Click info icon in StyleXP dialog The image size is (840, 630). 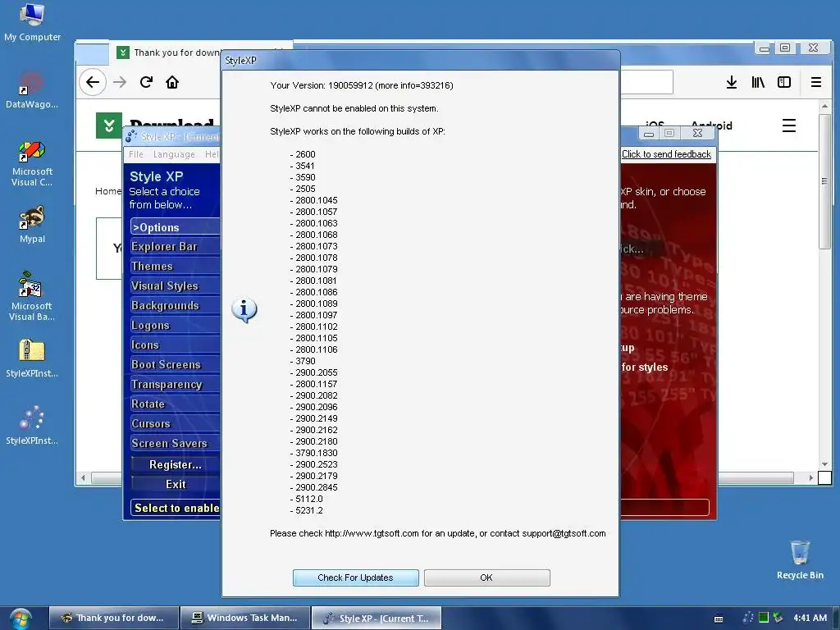point(244,309)
